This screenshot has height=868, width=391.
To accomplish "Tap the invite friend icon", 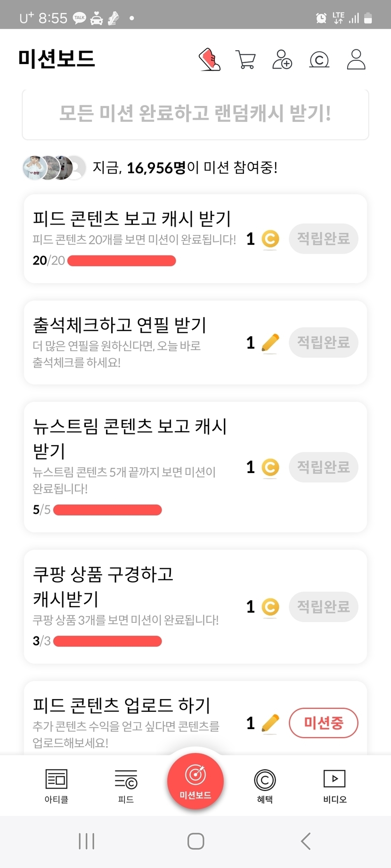I will (282, 60).
